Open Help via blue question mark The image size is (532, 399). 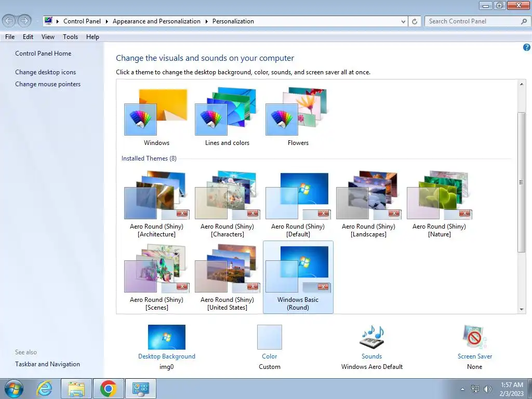click(x=527, y=47)
